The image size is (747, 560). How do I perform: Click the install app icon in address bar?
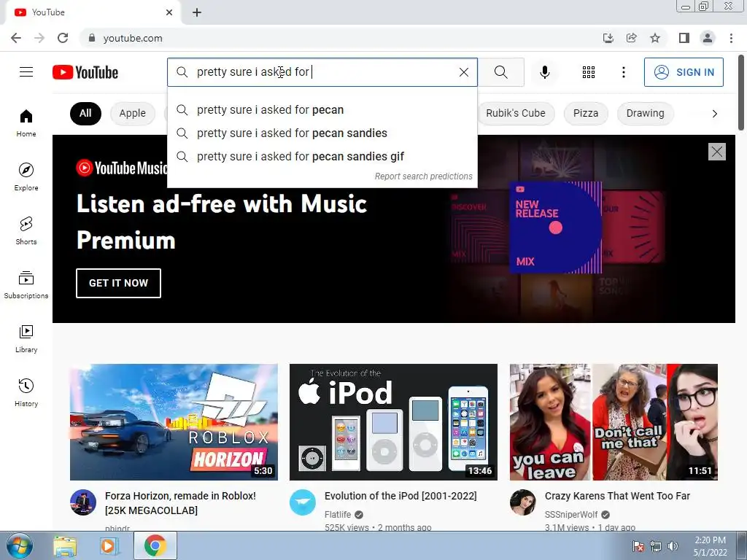click(608, 38)
